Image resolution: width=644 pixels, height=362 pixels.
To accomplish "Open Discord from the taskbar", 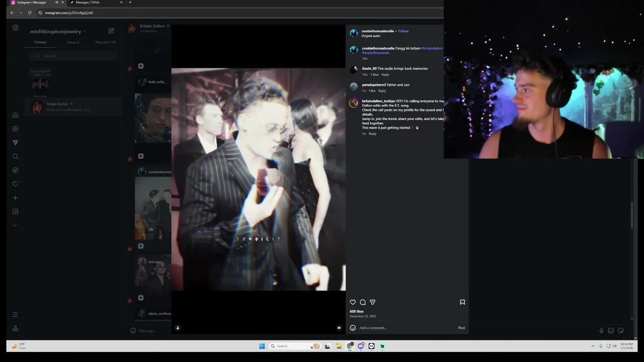I will (x=361, y=346).
